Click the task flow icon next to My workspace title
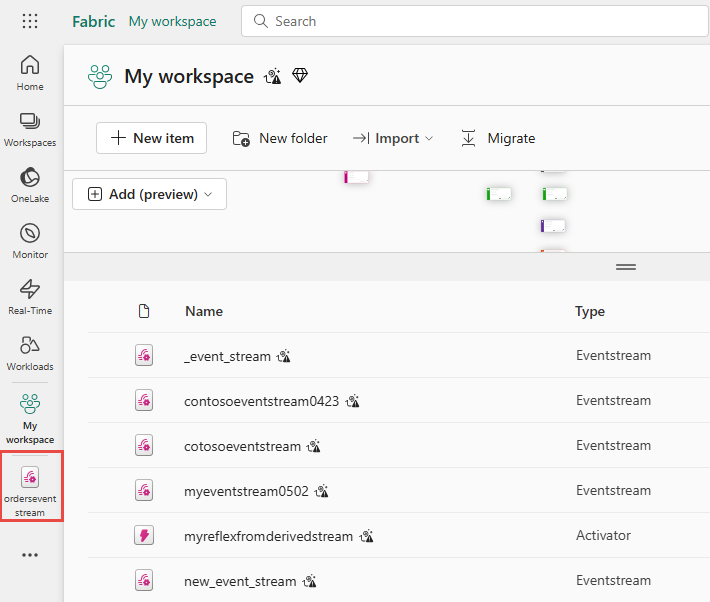The height and width of the screenshot is (602, 710). point(273,76)
